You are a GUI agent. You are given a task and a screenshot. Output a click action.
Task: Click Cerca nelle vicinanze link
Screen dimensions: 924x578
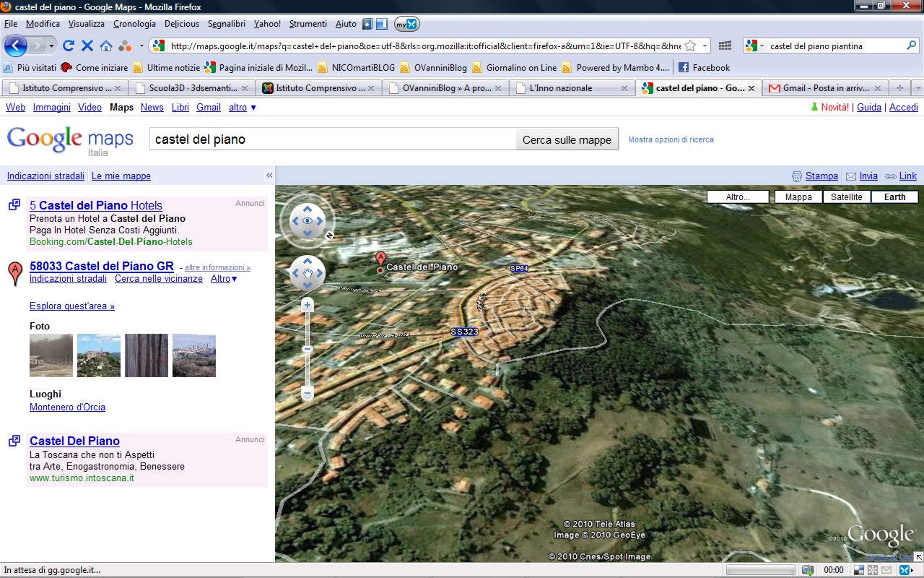click(x=159, y=278)
